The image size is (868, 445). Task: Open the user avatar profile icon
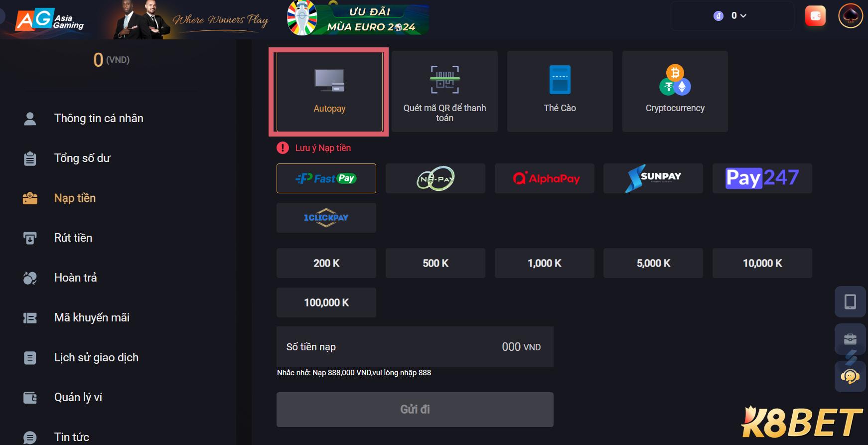point(851,16)
